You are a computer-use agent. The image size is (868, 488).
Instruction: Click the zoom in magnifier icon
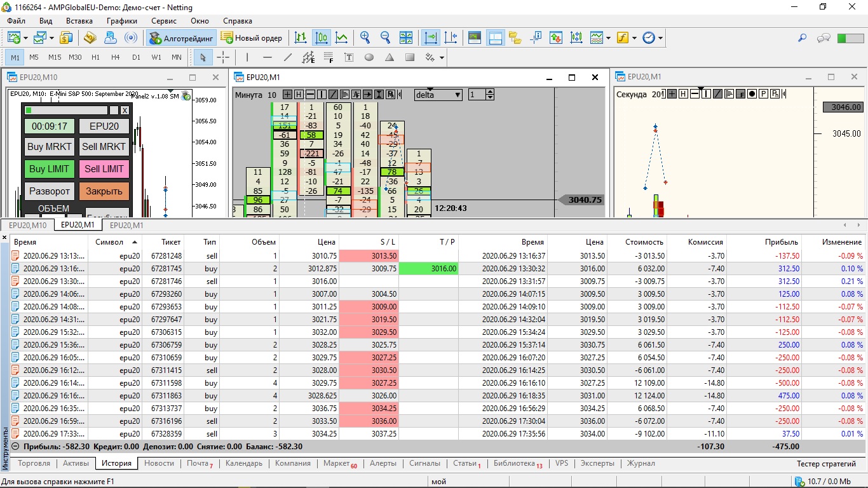point(365,38)
